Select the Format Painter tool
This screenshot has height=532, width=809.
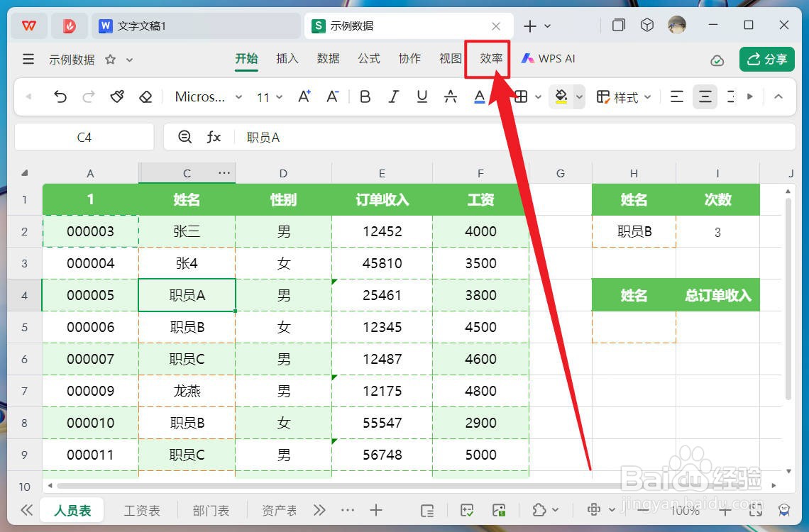(x=117, y=96)
